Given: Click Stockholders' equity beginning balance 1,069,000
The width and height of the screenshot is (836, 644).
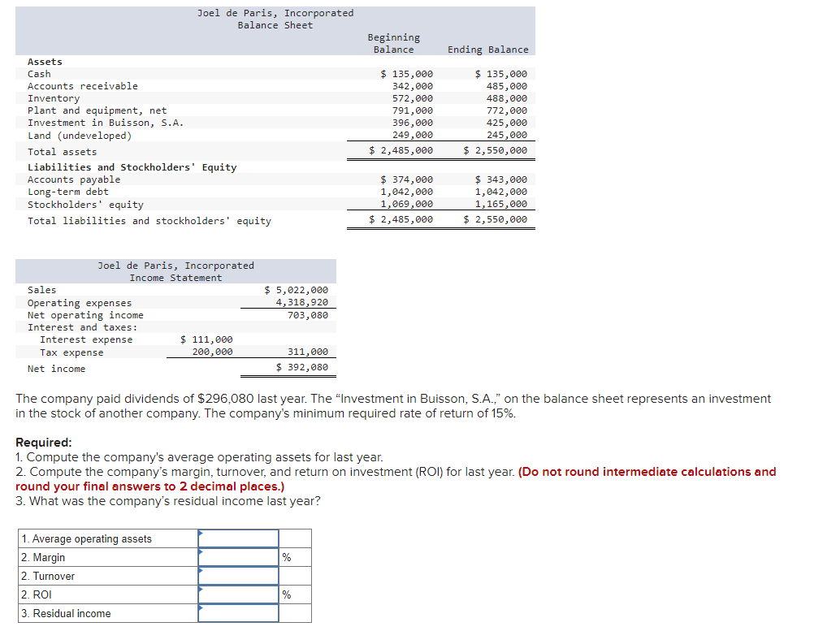Looking at the screenshot, I should (407, 204).
